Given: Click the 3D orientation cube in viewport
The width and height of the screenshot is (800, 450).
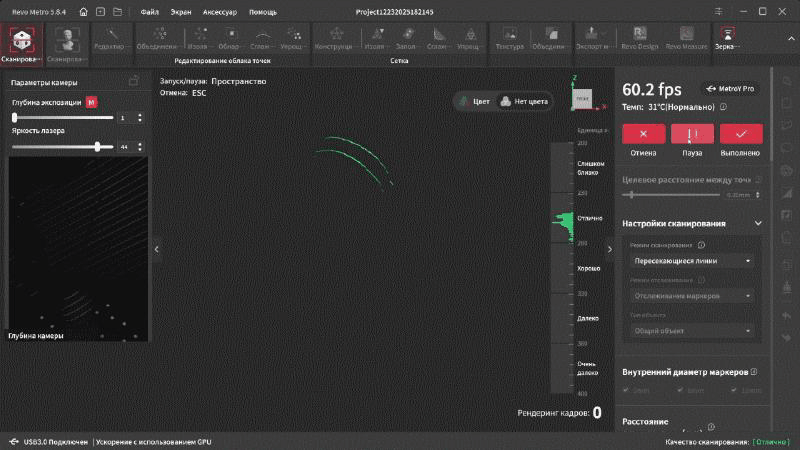Looking at the screenshot, I should tap(581, 98).
